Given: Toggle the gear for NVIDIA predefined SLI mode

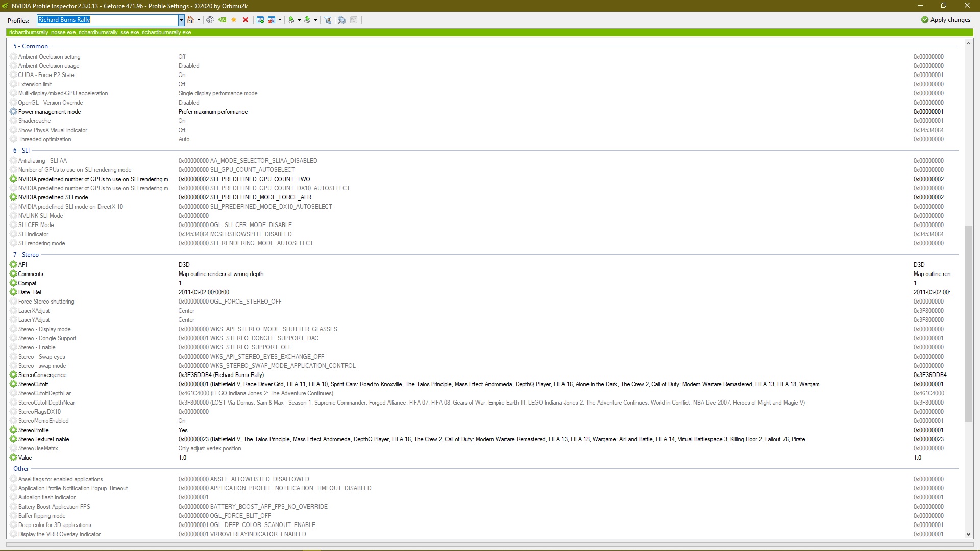Looking at the screenshot, I should pos(13,197).
